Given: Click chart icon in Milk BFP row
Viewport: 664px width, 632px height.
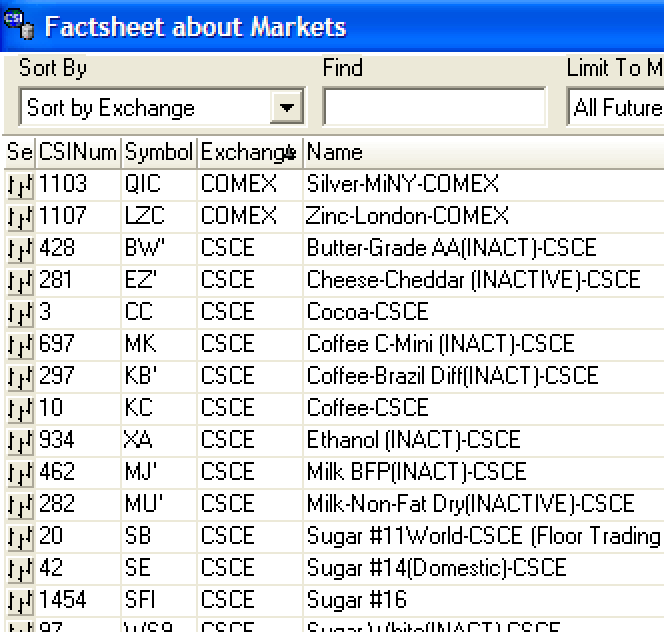Looking at the screenshot, I should pyautogui.click(x=19, y=473).
